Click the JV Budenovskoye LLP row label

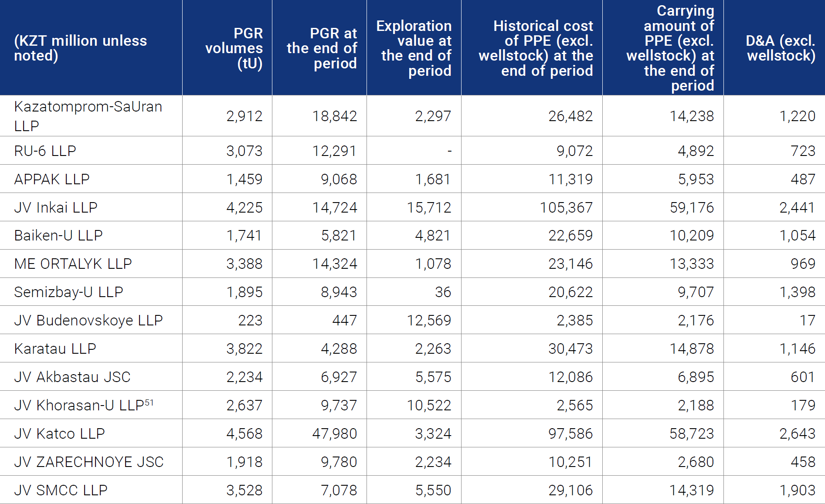coord(88,320)
